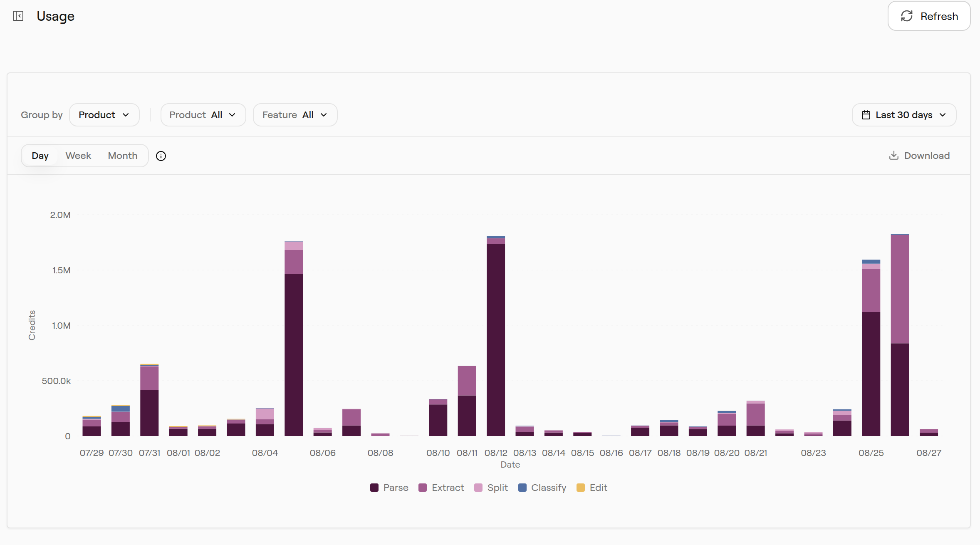
Task: Switch to Month view tab
Action: coord(123,156)
